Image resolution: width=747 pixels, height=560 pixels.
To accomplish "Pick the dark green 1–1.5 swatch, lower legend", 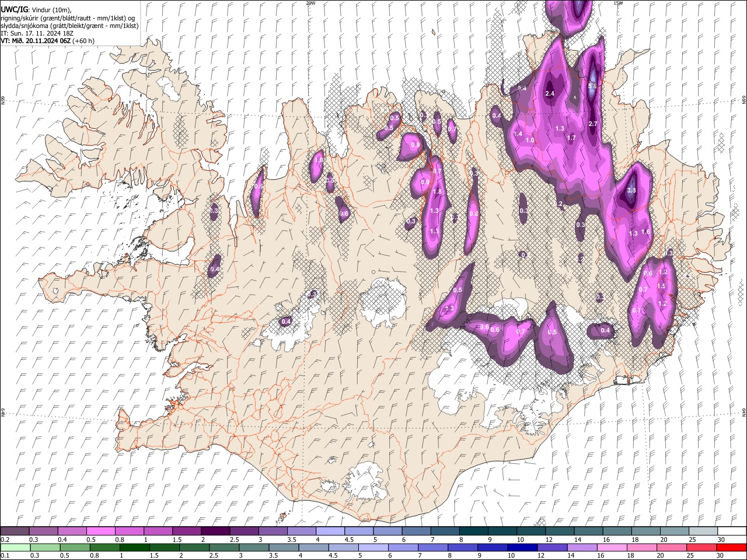I will (x=135, y=548).
